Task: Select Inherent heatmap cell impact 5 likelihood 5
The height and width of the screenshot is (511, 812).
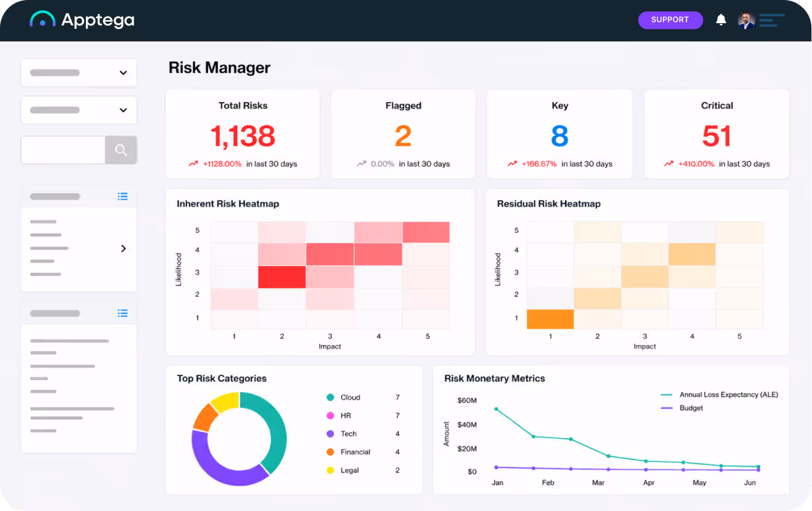Action: [x=426, y=232]
